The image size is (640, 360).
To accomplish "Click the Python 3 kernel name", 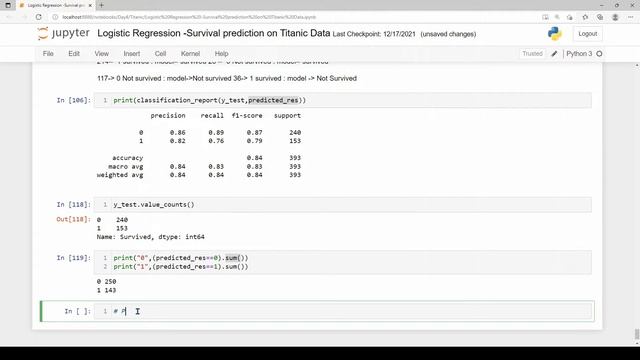I will pos(579,53).
